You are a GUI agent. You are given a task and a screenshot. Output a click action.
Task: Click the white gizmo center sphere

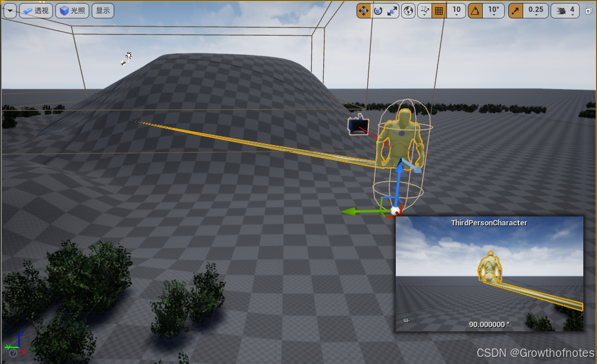click(395, 211)
